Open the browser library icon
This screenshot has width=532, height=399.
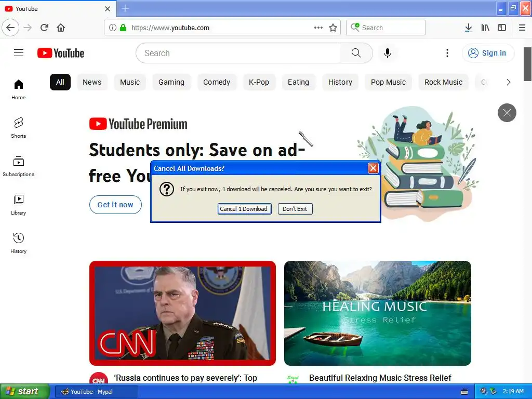click(485, 28)
